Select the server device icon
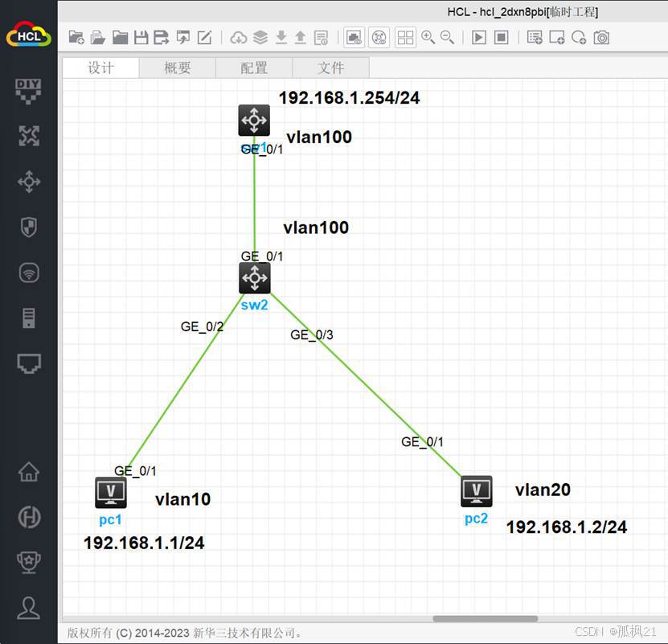668x644 pixels. (x=29, y=318)
